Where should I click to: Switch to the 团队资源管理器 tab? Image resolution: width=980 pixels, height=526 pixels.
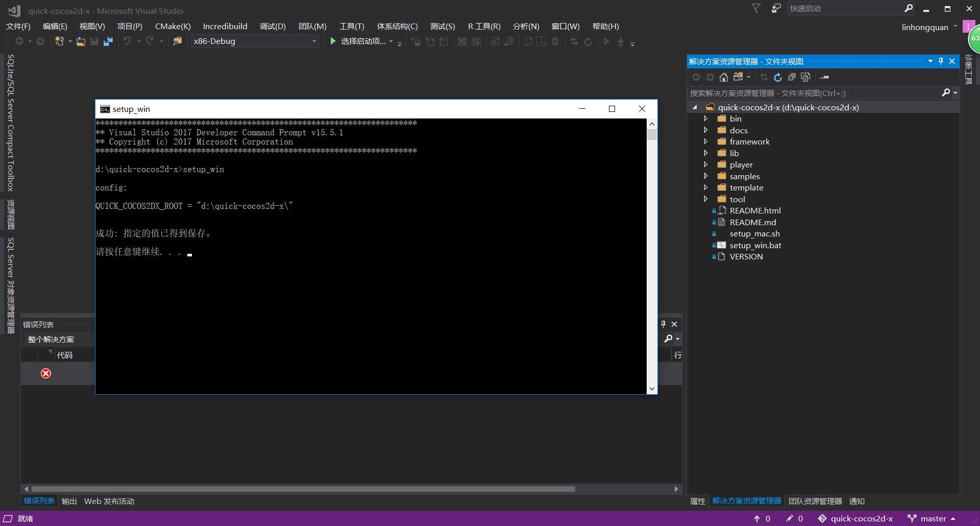[x=815, y=501]
